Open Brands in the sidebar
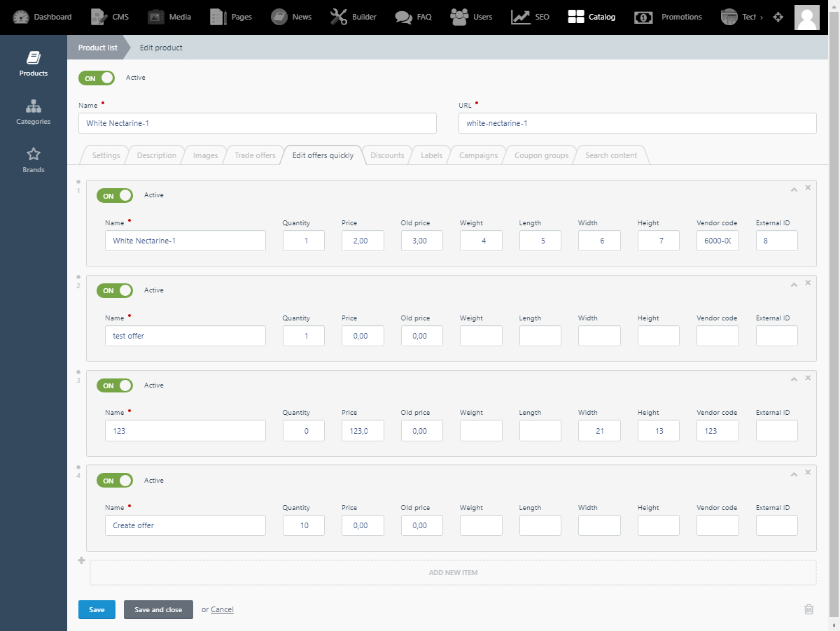The height and width of the screenshot is (631, 840). (x=34, y=160)
